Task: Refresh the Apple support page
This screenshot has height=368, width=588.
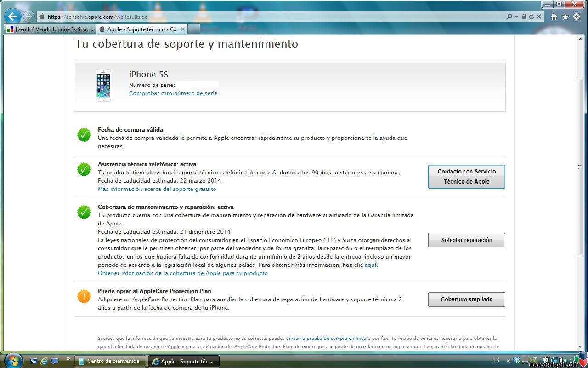Action: point(531,17)
